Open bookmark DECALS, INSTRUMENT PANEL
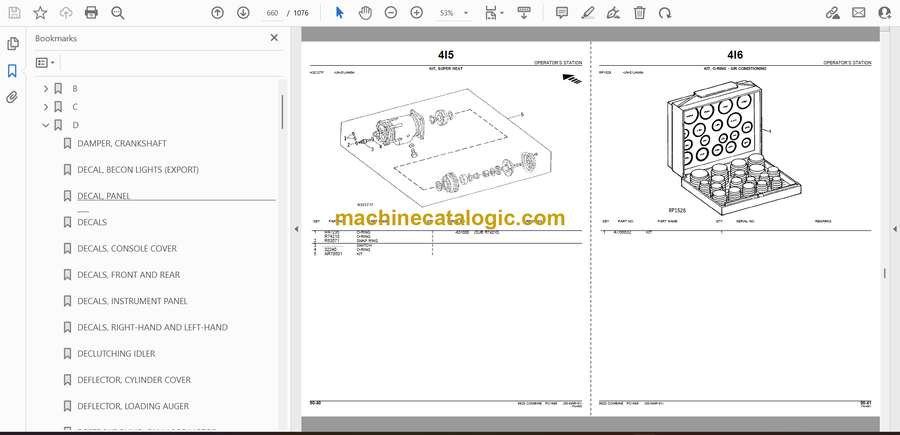 coord(132,301)
